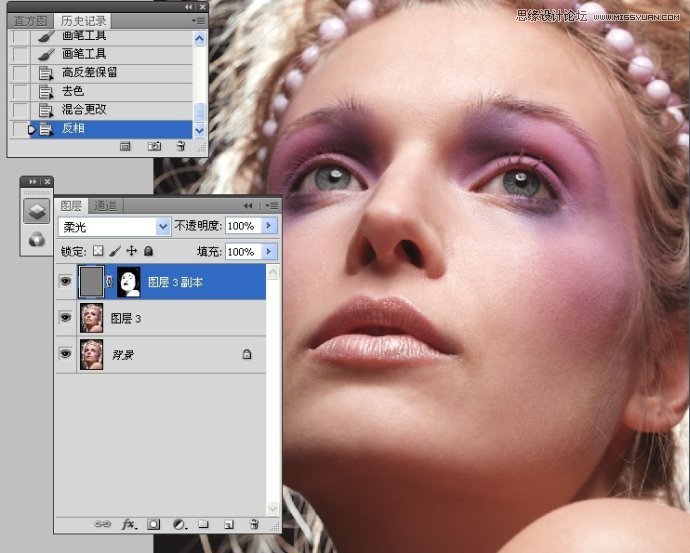
Task: Select the 图层 tab
Action: click(71, 205)
